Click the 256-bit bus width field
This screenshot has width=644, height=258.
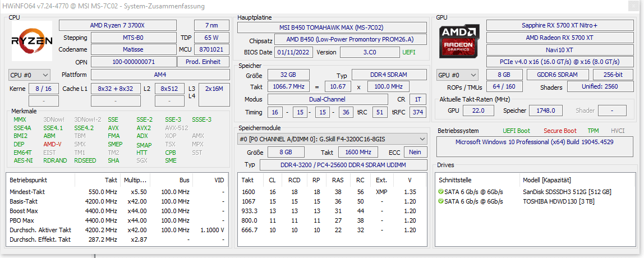pos(613,75)
